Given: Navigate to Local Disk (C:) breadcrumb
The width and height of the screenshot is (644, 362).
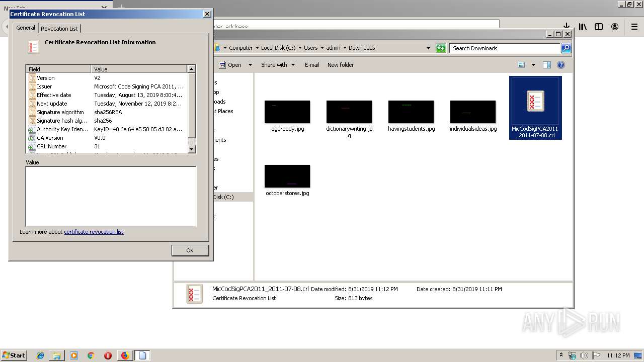Looking at the screenshot, I should 278,48.
